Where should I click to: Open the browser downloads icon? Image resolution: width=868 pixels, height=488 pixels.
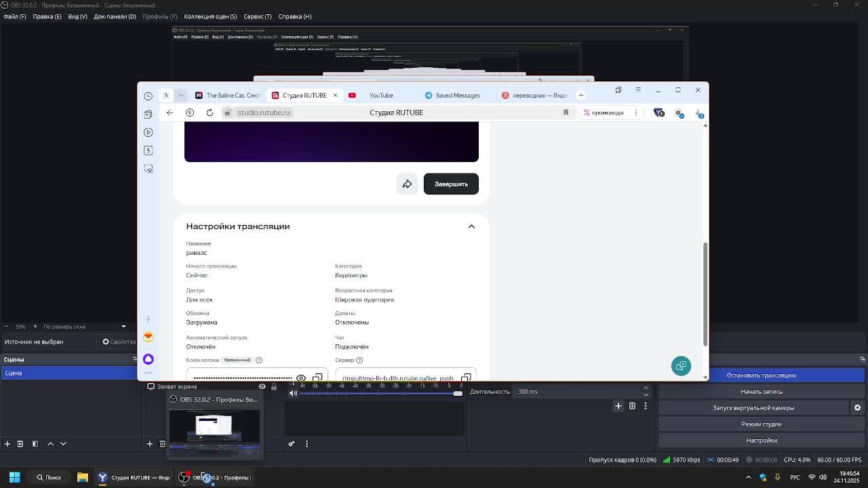tap(699, 113)
